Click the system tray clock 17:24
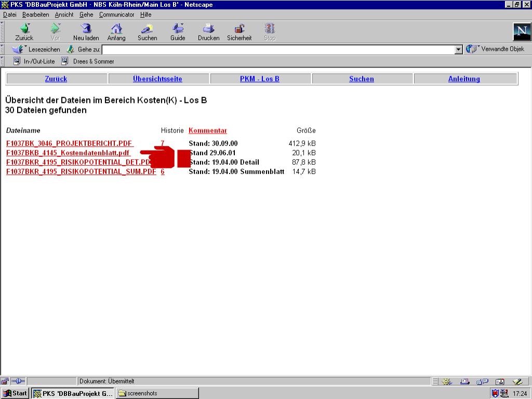The width and height of the screenshot is (532, 399). 520,394
